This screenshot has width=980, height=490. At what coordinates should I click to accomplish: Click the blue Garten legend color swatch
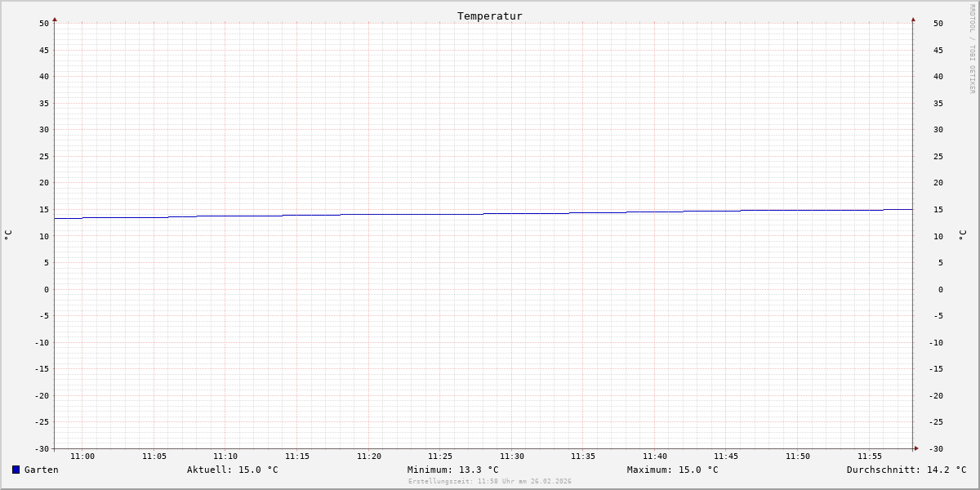tap(16, 470)
